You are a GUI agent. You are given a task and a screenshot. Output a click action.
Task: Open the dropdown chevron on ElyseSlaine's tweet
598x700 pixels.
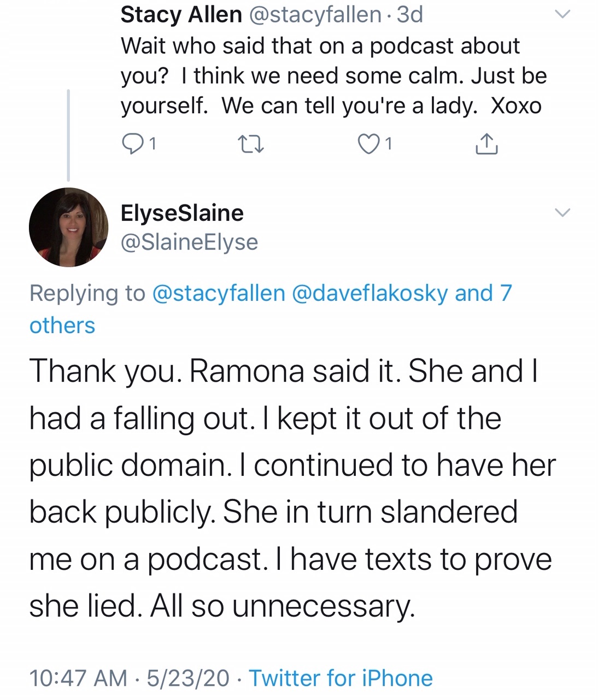[563, 213]
